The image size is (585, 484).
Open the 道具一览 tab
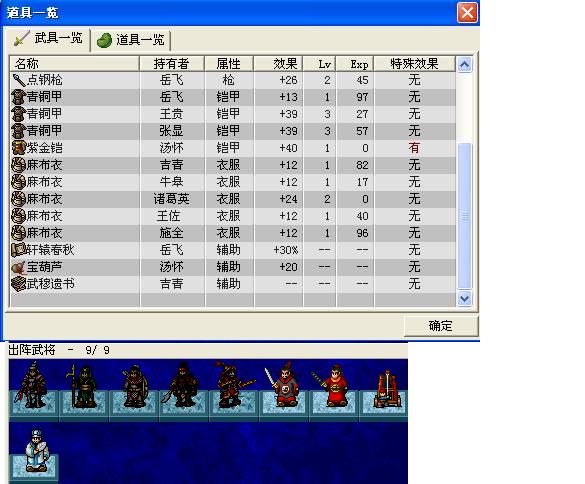click(x=131, y=40)
